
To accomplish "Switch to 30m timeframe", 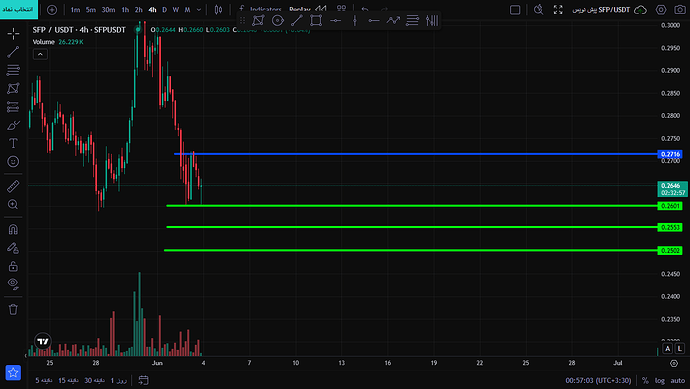I will pos(108,10).
